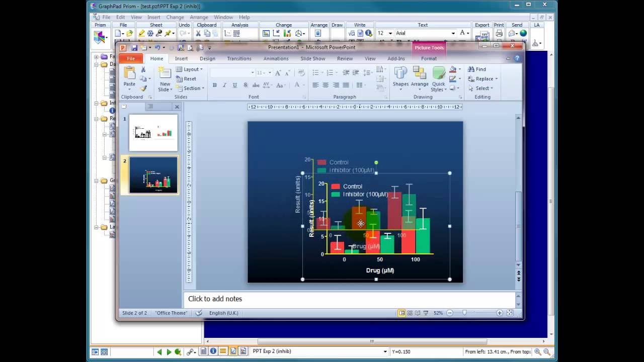Click the zoom out minus button

(450, 313)
